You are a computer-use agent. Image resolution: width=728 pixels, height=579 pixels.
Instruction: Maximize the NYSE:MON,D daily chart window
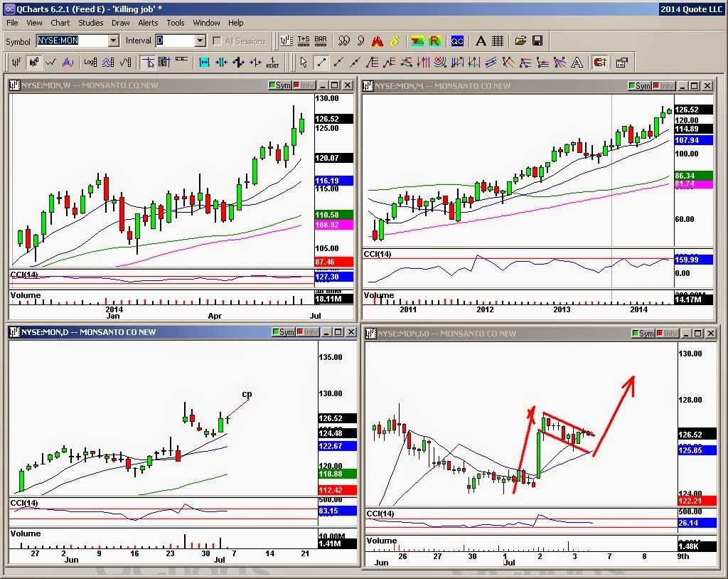click(x=338, y=331)
